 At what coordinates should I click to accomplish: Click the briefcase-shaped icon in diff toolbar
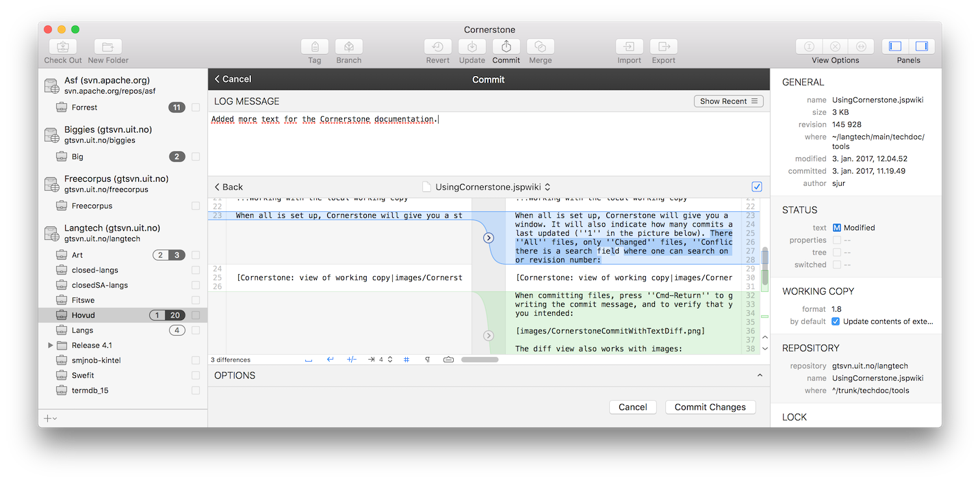point(448,360)
